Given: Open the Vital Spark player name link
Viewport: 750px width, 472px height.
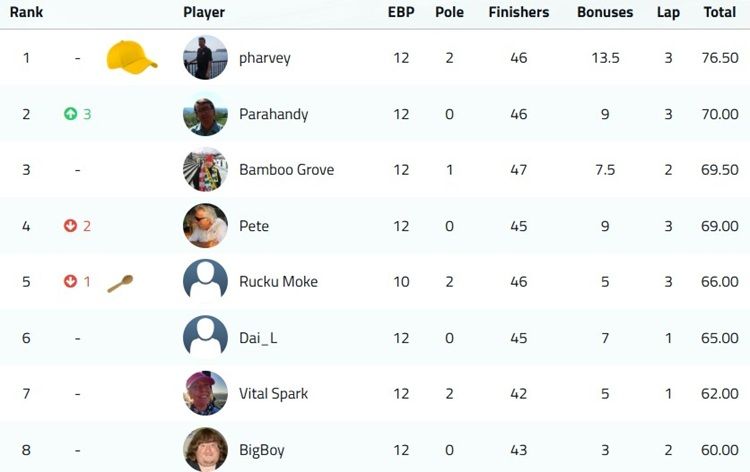Looking at the screenshot, I should 274,394.
